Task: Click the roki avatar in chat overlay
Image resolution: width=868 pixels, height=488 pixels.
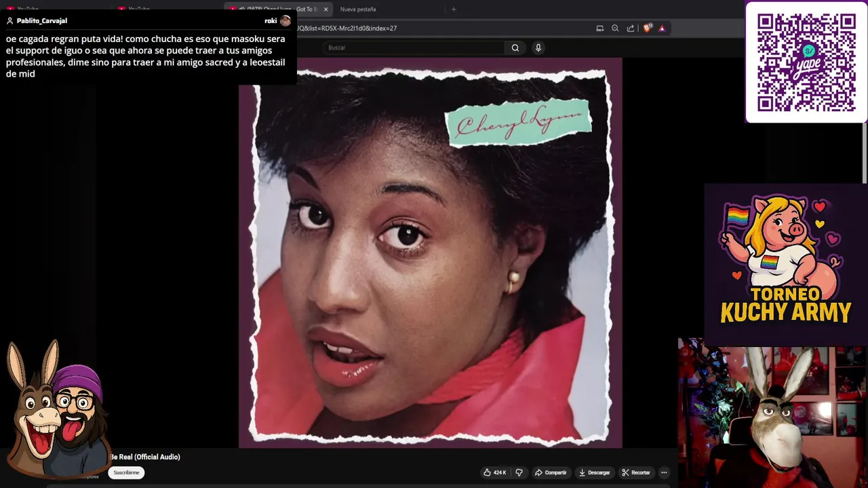Action: click(285, 21)
